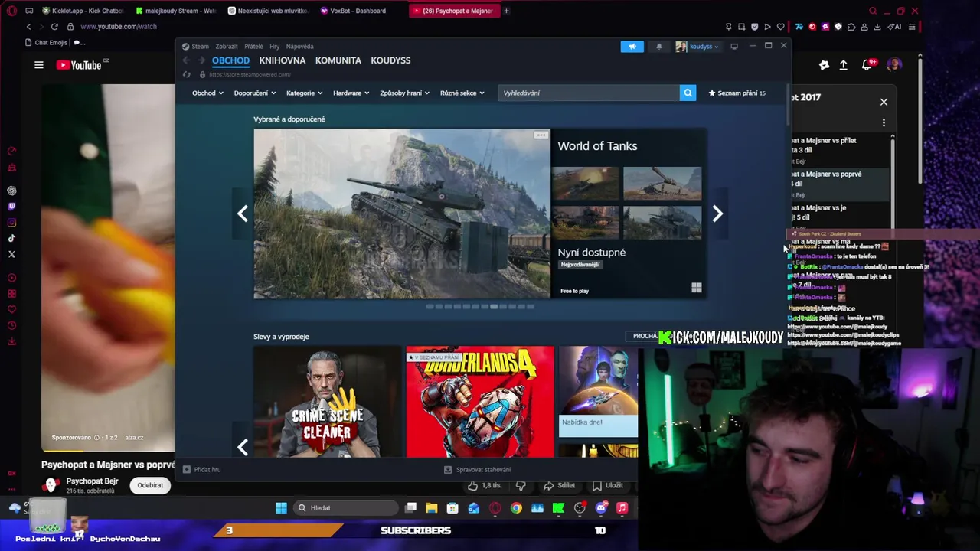980x551 pixels.
Task: Open Steam notifications bell
Action: click(x=659, y=47)
